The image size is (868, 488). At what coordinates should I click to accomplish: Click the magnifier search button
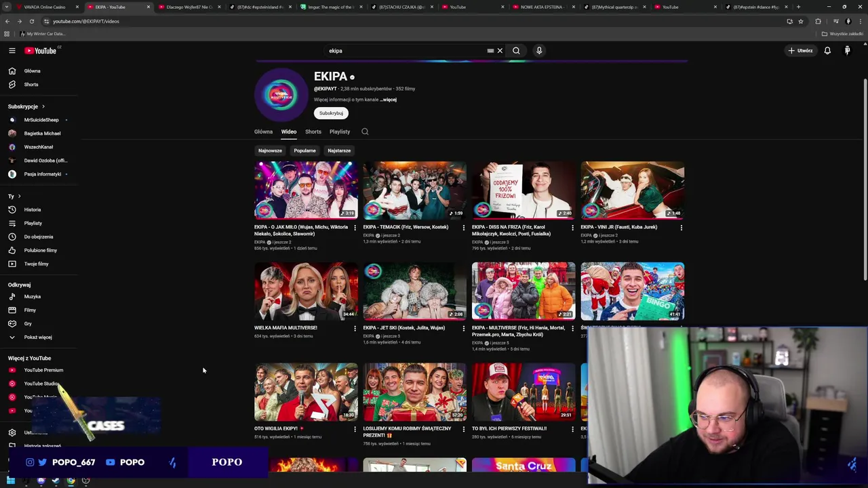pos(516,51)
